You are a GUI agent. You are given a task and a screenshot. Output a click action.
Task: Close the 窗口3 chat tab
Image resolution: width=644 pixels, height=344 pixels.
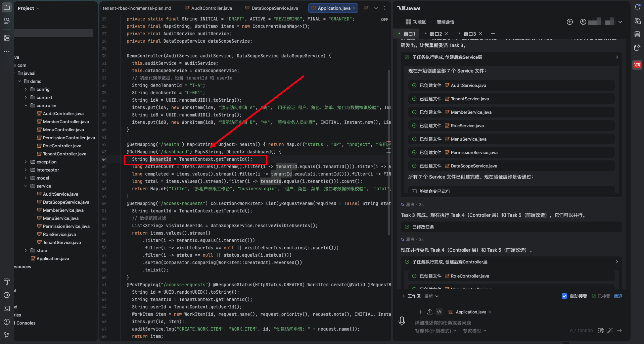click(480, 34)
